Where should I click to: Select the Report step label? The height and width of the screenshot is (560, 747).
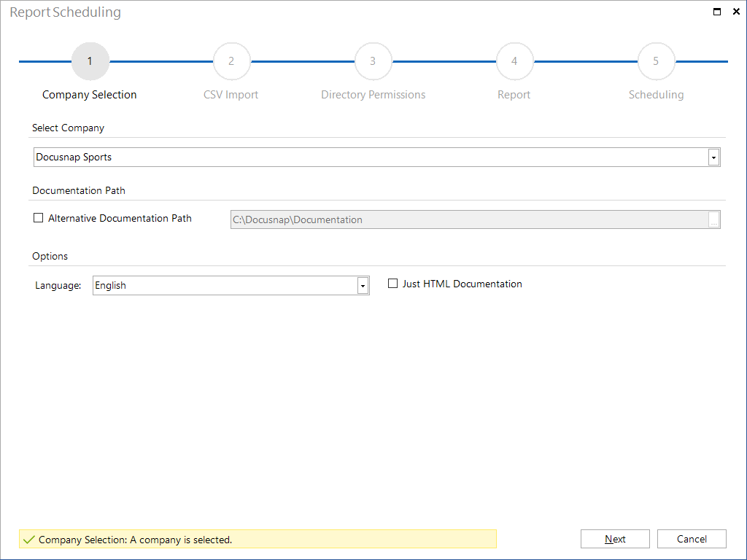(x=514, y=95)
